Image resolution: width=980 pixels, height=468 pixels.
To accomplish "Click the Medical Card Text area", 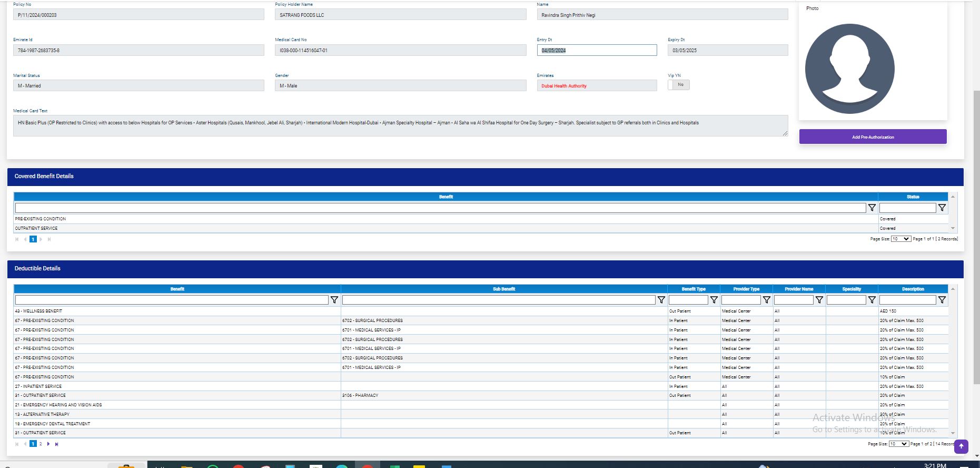I will point(400,126).
